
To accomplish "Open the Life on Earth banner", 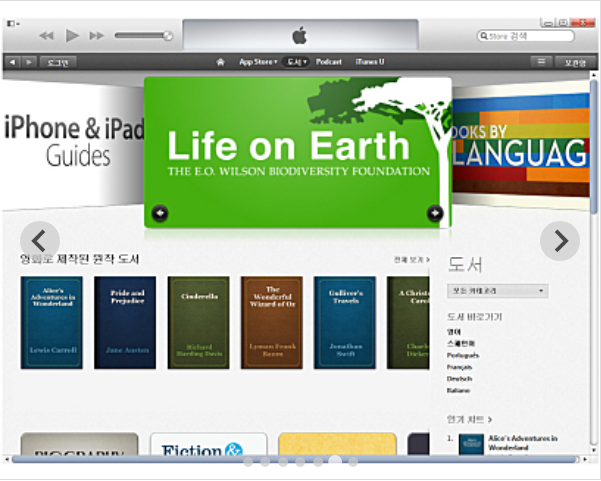I will point(298,153).
